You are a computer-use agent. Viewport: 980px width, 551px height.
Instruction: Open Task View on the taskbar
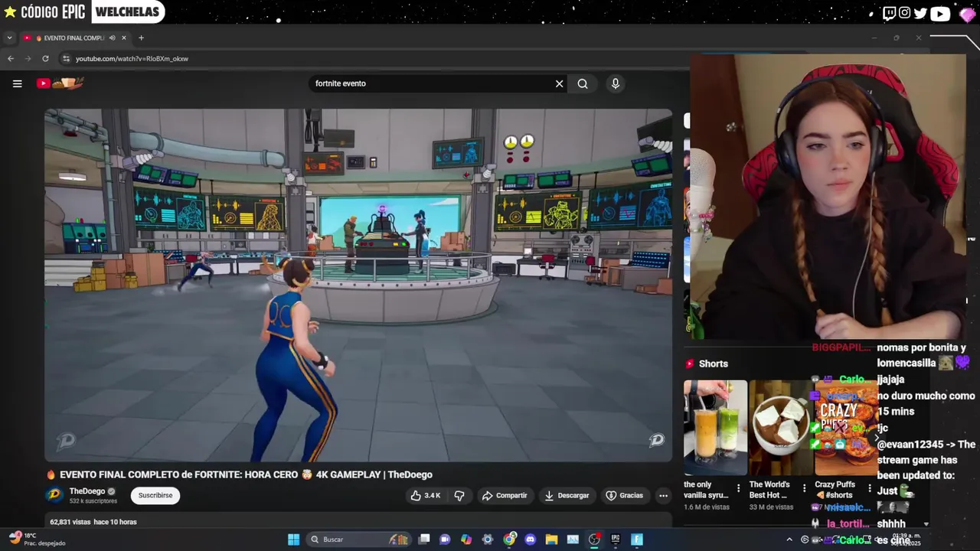424,540
